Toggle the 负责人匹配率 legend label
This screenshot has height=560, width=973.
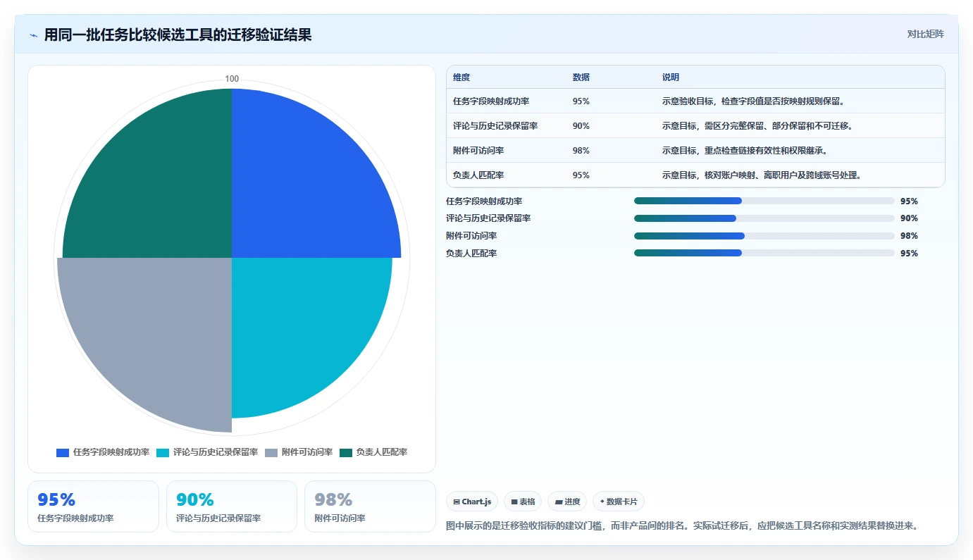tap(381, 452)
